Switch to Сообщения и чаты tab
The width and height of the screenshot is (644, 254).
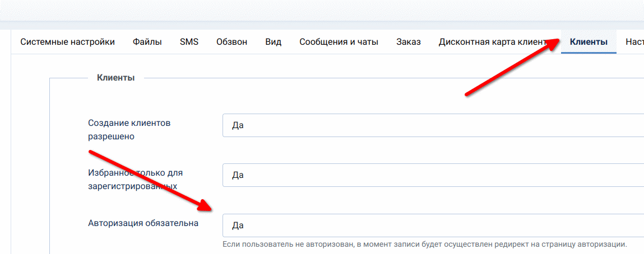click(339, 42)
